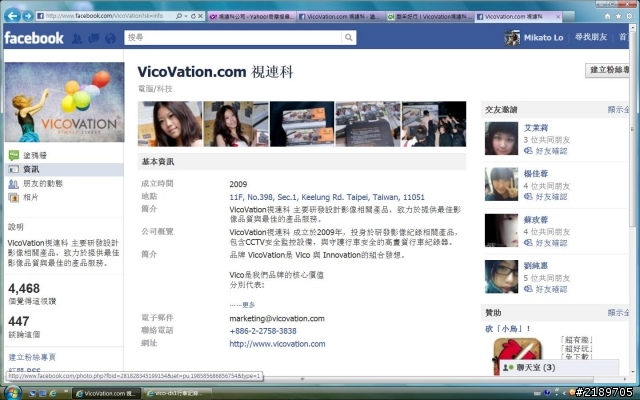Image resolution: width=640 pixels, height=400 pixels.
Task: Go back with the browser back arrow
Action: pyautogui.click(x=13, y=16)
